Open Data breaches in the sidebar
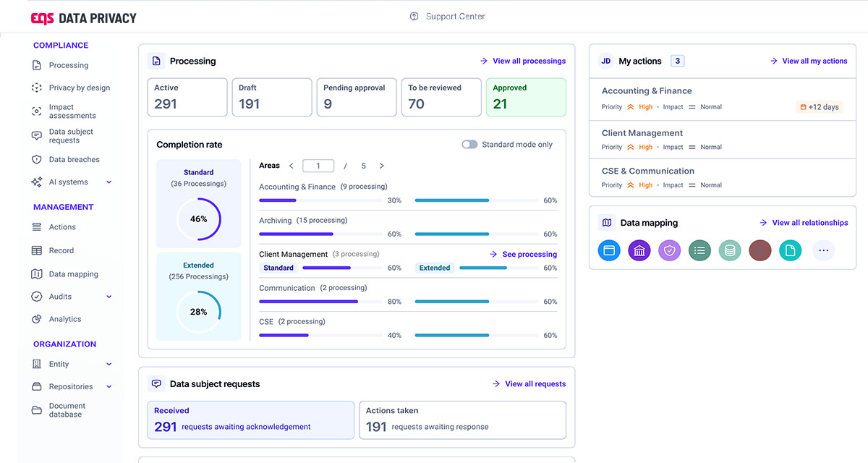 [x=74, y=160]
